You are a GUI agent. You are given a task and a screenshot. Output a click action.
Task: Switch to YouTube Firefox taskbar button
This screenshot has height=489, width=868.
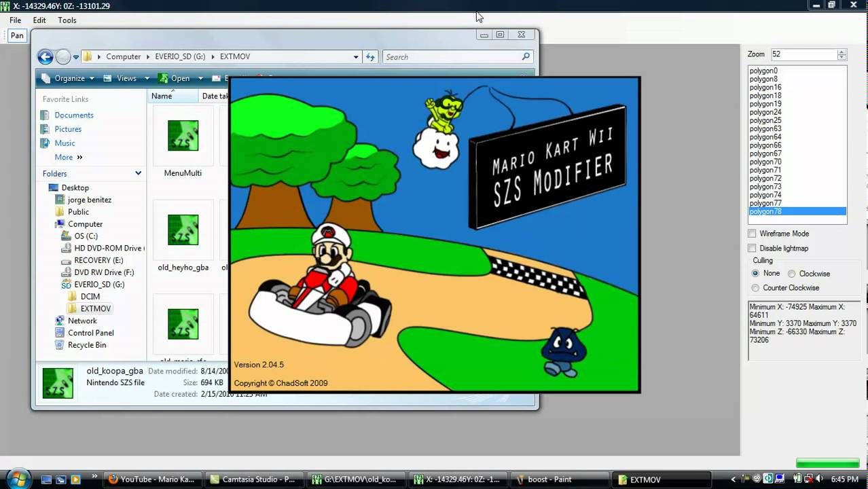pyautogui.click(x=154, y=479)
